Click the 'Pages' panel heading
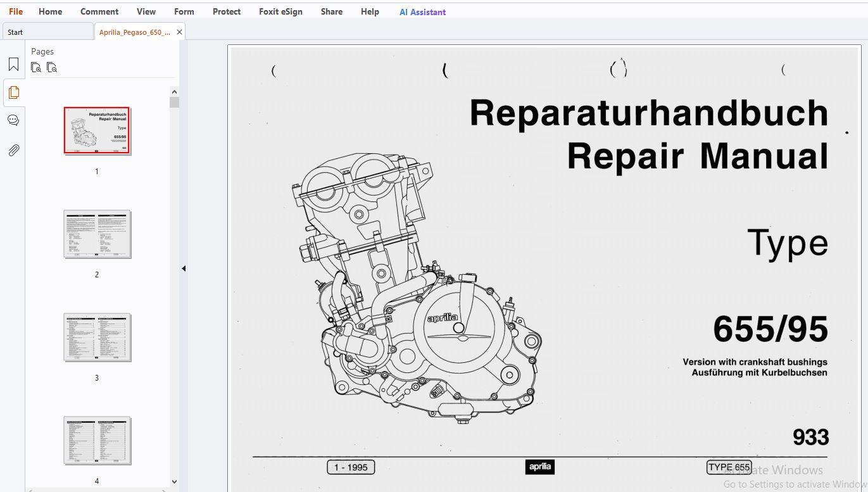Viewport: 868px width, 492px height. pyautogui.click(x=42, y=51)
